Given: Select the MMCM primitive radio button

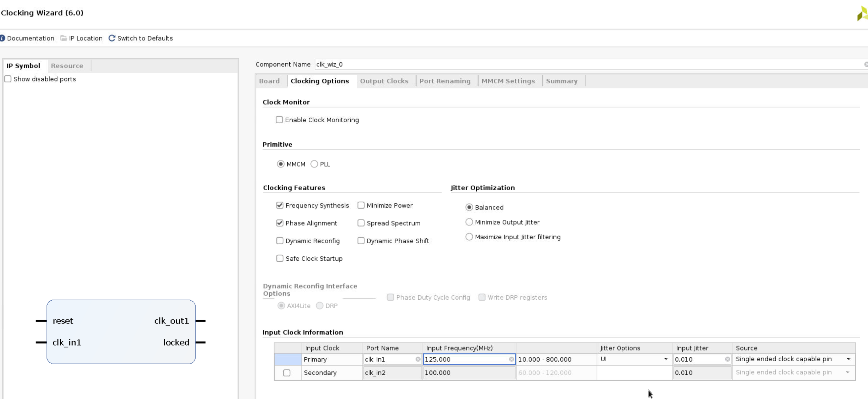Looking at the screenshot, I should [x=281, y=164].
